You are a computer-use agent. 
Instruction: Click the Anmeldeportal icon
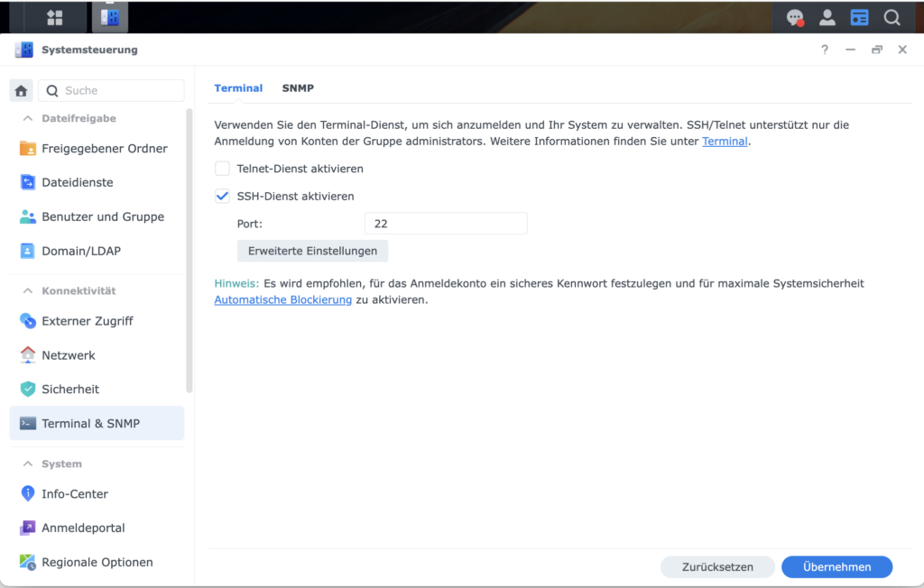point(28,528)
